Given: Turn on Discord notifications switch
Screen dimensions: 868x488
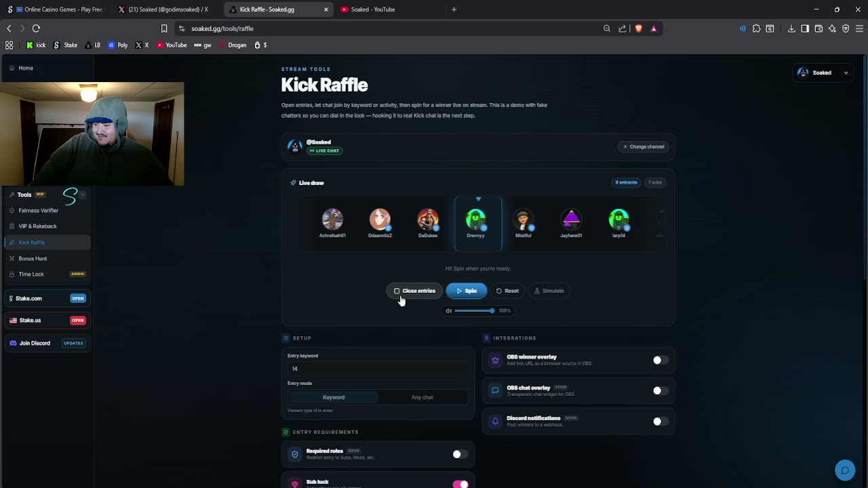Looking at the screenshot, I should pyautogui.click(x=660, y=422).
